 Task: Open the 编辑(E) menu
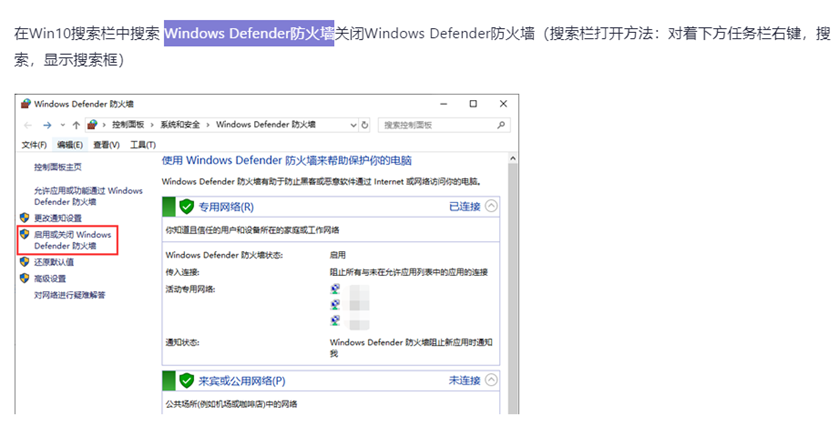click(x=70, y=145)
